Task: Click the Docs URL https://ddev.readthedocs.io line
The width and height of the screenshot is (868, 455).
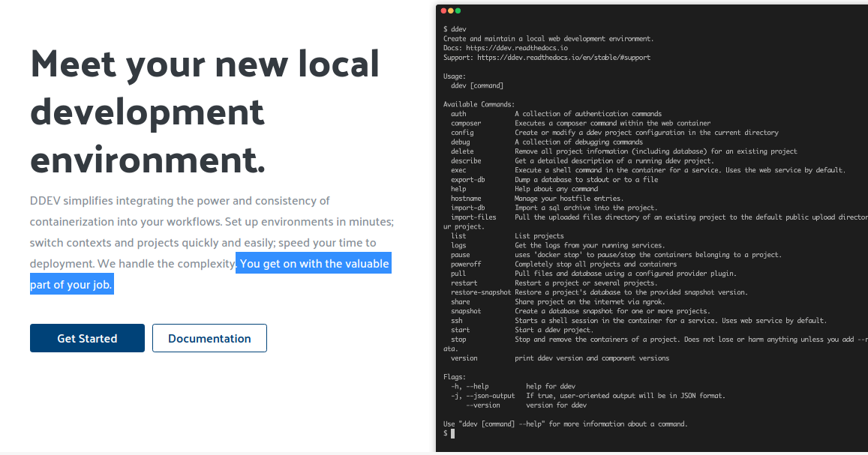Action: click(x=506, y=47)
